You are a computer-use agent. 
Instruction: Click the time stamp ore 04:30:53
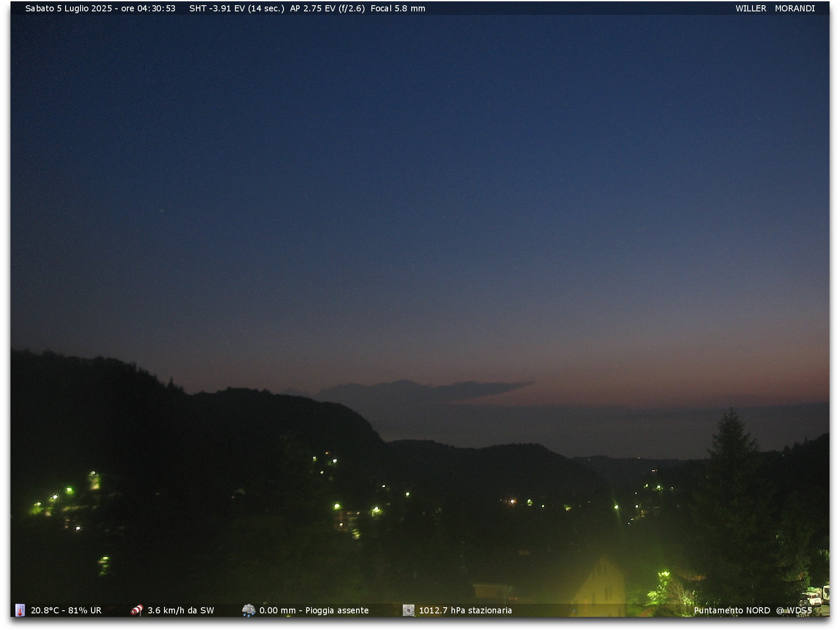[148, 8]
